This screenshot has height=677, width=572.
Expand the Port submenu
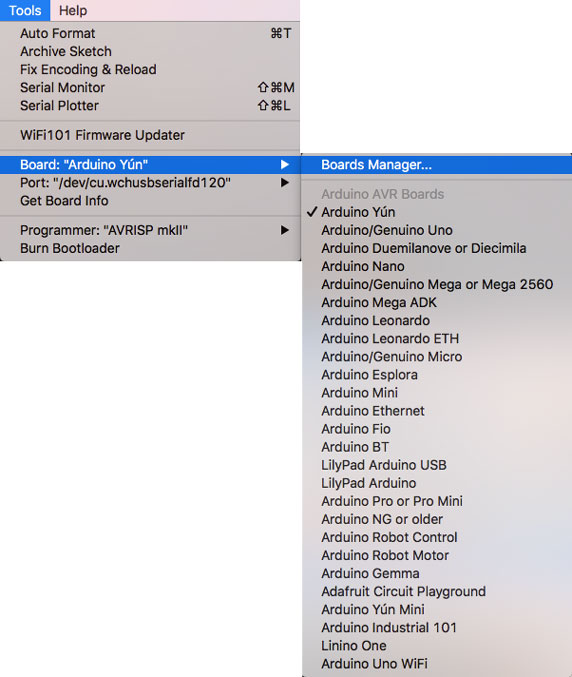pos(150,183)
